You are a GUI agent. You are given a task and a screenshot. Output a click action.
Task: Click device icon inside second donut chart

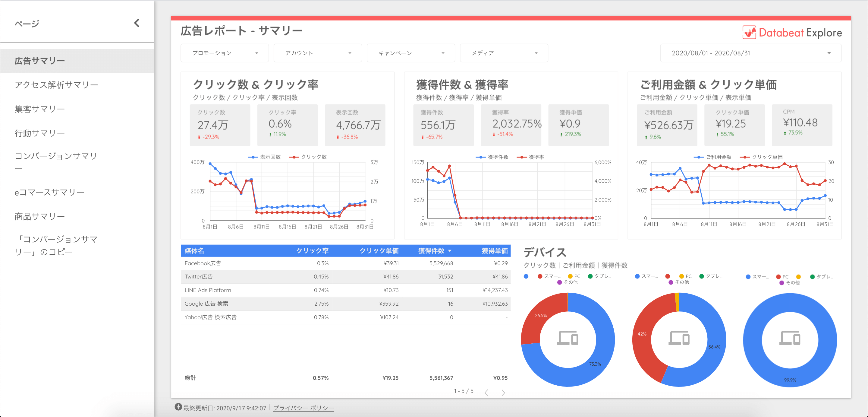pyautogui.click(x=679, y=338)
